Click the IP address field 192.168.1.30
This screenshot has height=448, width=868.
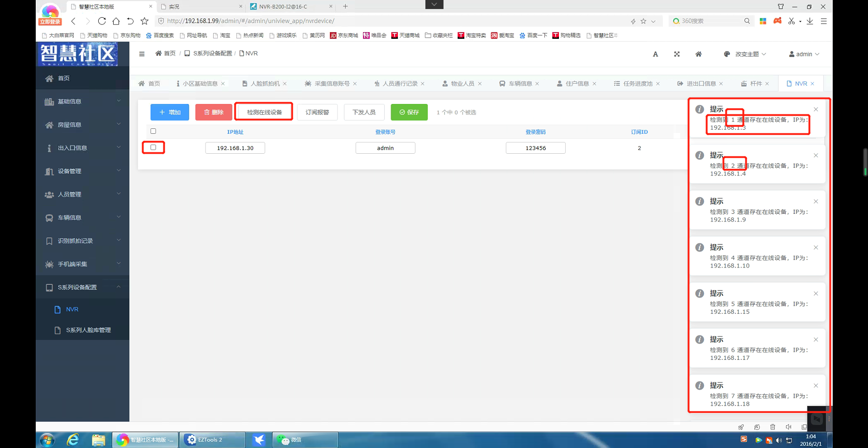tap(235, 148)
